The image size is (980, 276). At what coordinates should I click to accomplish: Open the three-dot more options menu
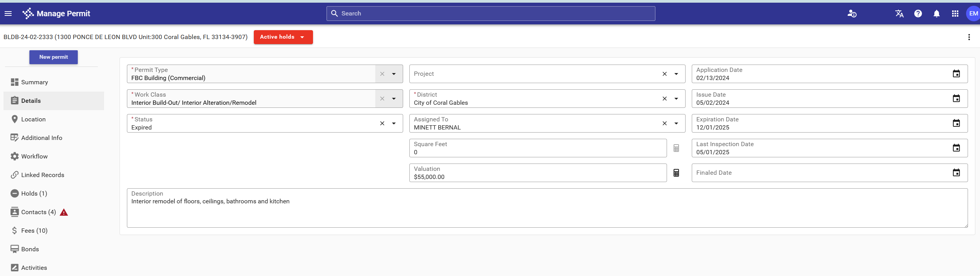tap(969, 37)
